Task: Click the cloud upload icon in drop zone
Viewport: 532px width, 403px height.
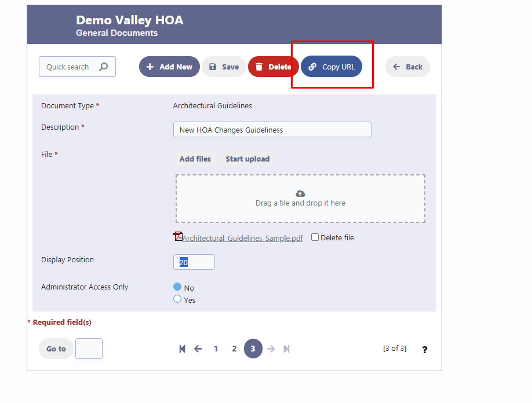Action: [x=300, y=193]
